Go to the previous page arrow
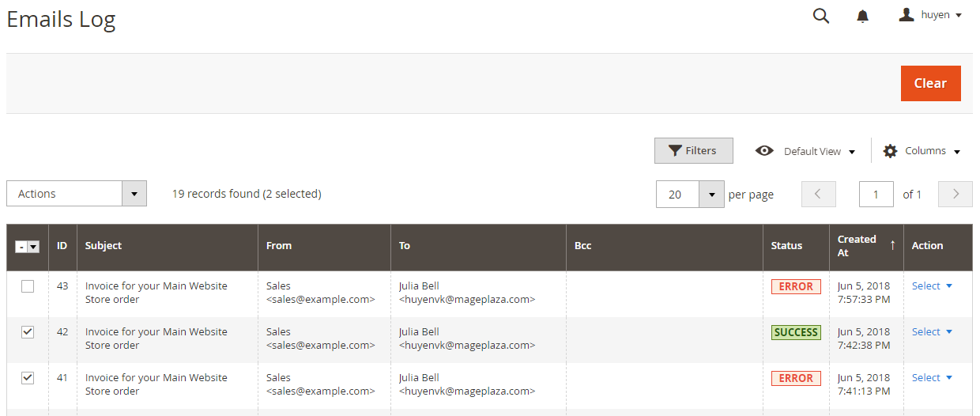980x416 pixels. [x=818, y=194]
